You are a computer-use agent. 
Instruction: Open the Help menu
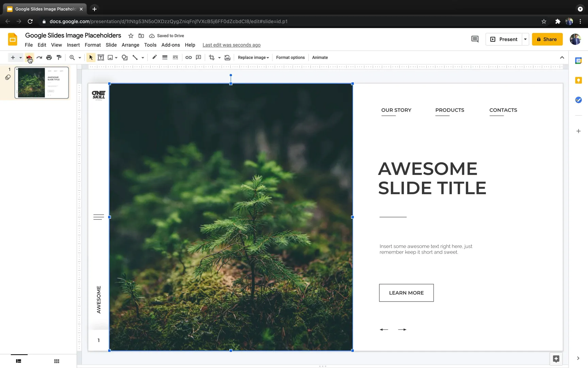click(x=190, y=45)
